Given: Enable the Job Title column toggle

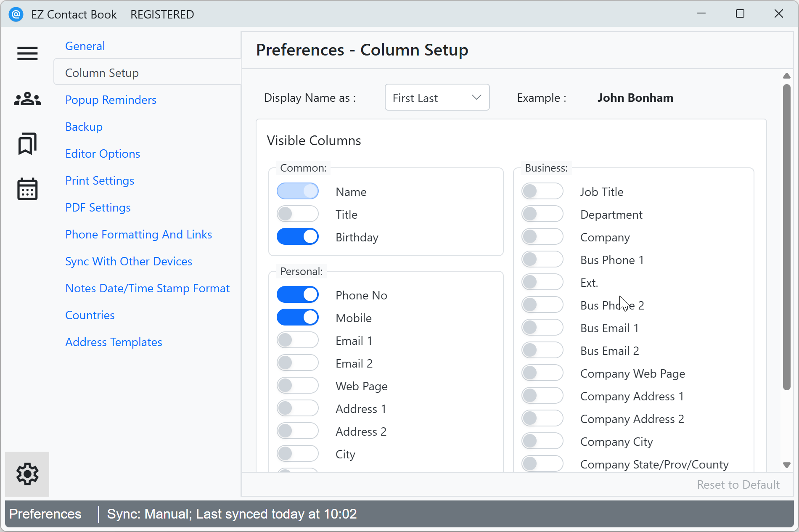Looking at the screenshot, I should (542, 191).
